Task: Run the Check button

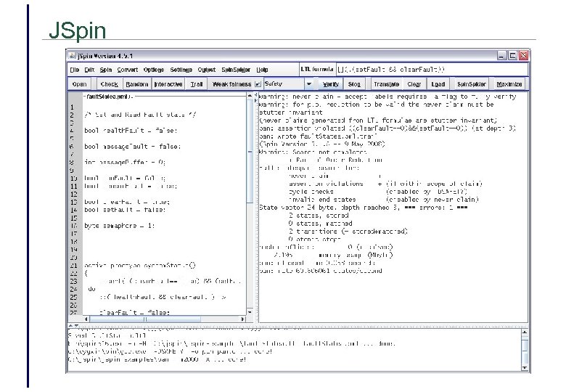Action: pyautogui.click(x=109, y=84)
